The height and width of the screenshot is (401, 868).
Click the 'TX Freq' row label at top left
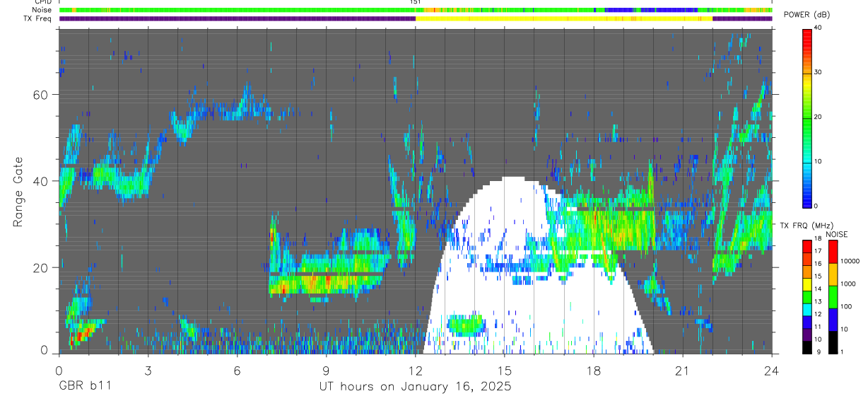(36, 18)
